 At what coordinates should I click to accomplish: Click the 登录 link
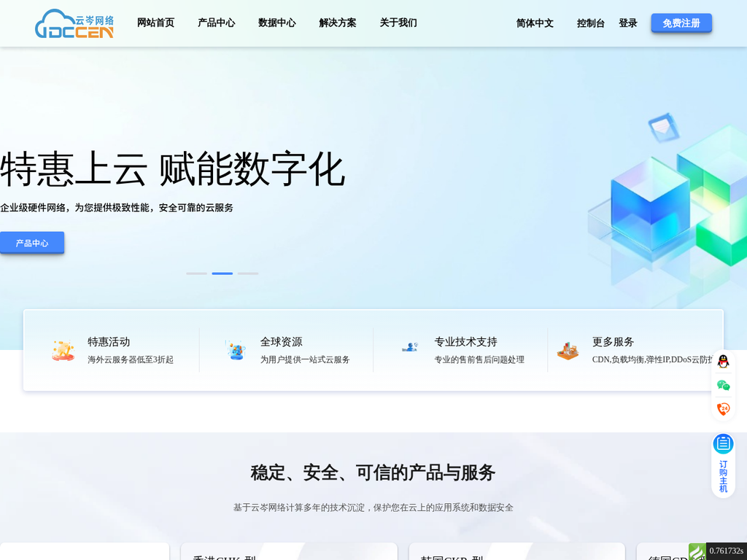click(x=628, y=23)
